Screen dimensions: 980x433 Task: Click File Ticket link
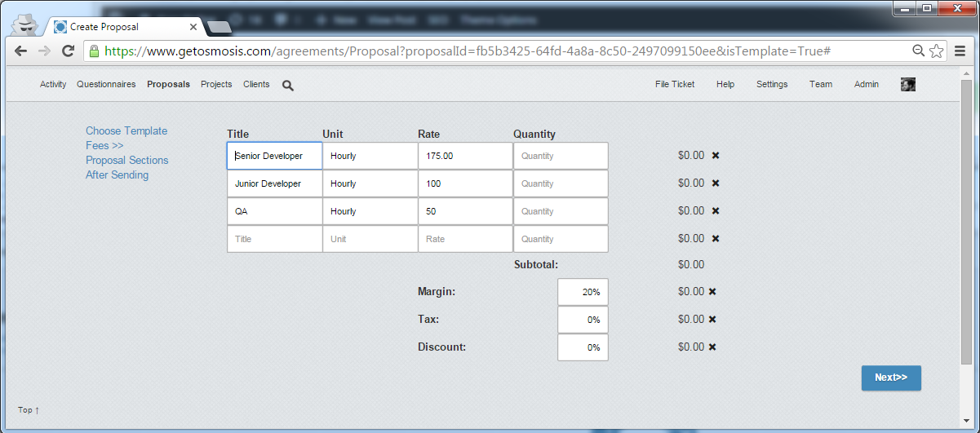click(x=675, y=84)
